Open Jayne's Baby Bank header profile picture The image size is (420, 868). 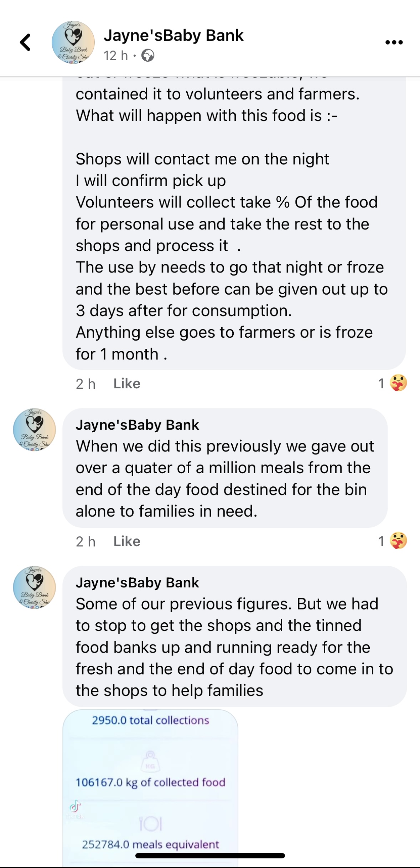coord(73,42)
